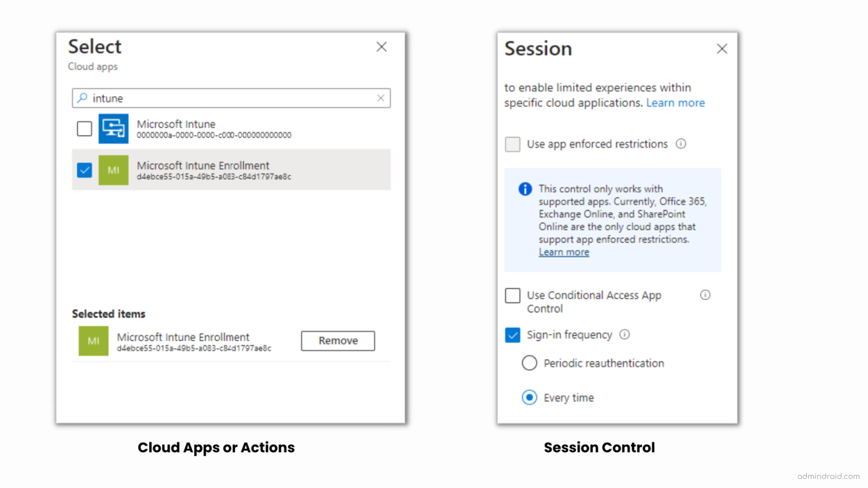Click Remove next to Microsoft Intune Enrollment
The height and width of the screenshot is (488, 868).
[337, 341]
